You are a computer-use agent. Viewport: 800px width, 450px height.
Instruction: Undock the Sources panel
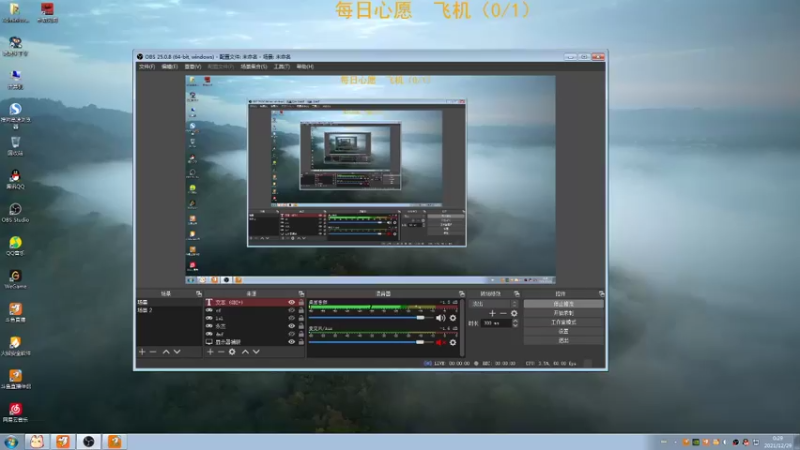pyautogui.click(x=302, y=294)
